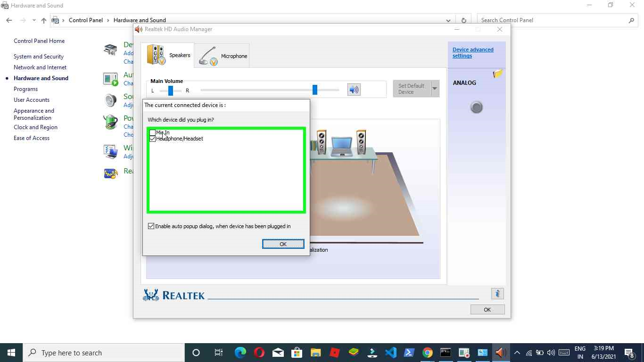
Task: Uncheck Headphone/Headset checkbox
Action: click(152, 139)
